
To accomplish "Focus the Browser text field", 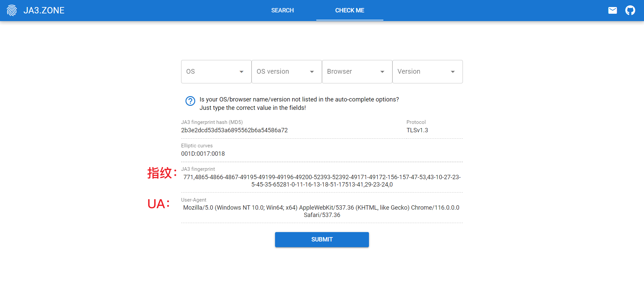I will click(351, 72).
